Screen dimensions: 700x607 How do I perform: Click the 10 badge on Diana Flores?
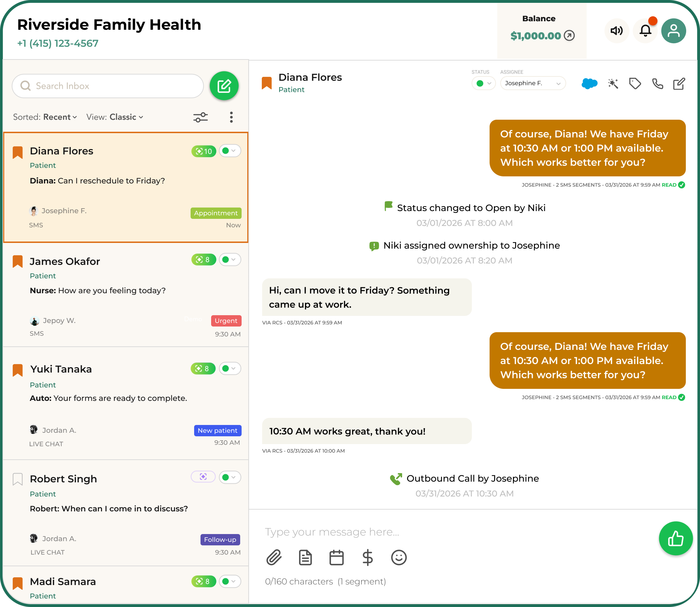pyautogui.click(x=204, y=151)
